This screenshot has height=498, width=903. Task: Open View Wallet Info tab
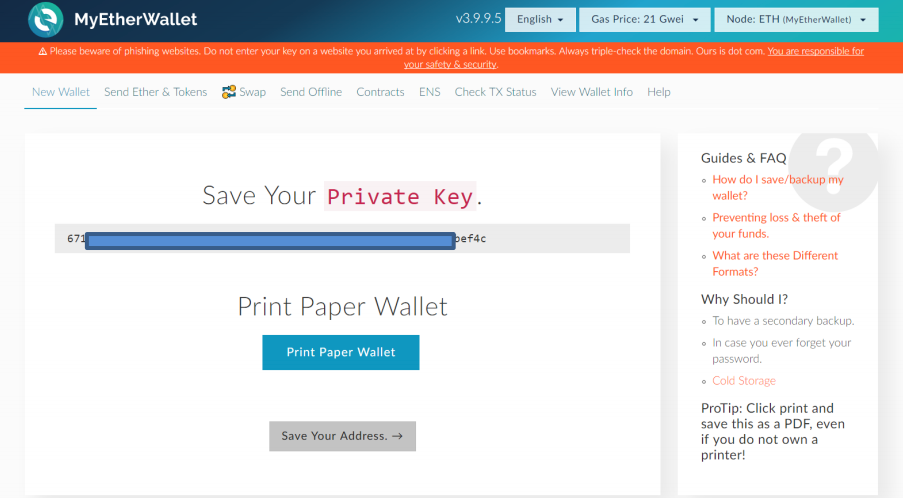point(591,92)
